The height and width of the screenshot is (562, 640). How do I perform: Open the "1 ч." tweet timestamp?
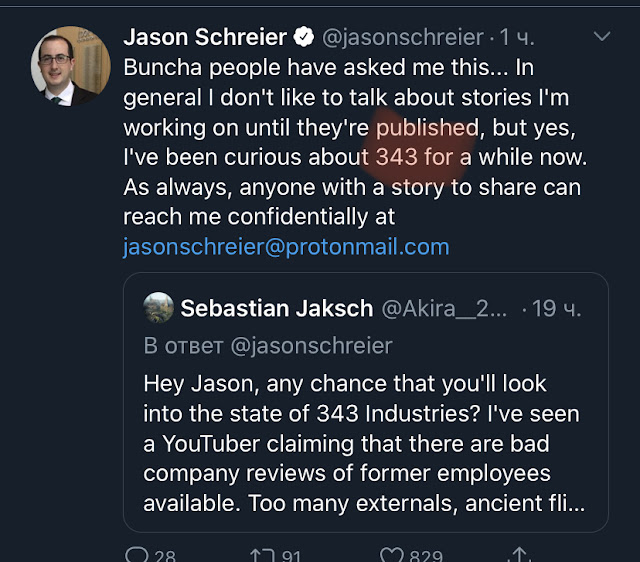[x=520, y=38]
